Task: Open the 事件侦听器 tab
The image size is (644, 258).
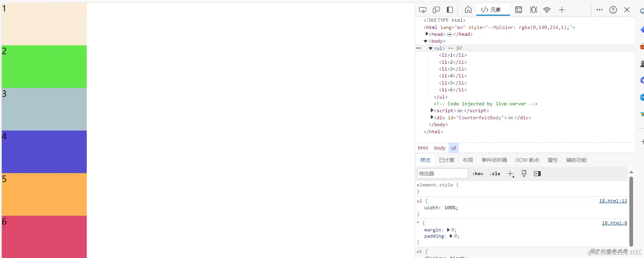Action: coord(494,160)
